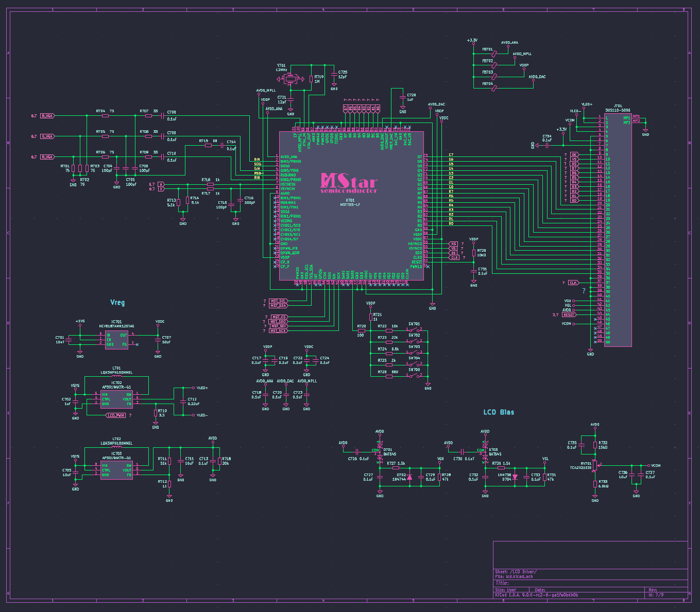This screenshot has width=700, height=612.
Task: Select switch SW705 symbol
Action: pos(414,375)
